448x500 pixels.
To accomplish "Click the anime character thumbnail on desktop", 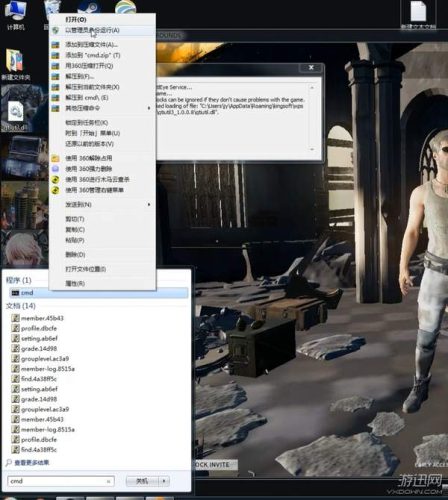I will pos(25,248).
